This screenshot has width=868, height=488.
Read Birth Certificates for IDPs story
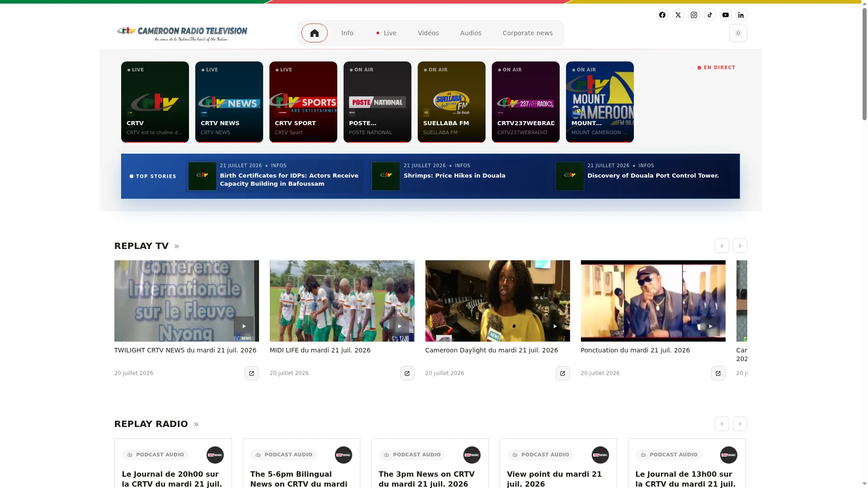(x=289, y=179)
